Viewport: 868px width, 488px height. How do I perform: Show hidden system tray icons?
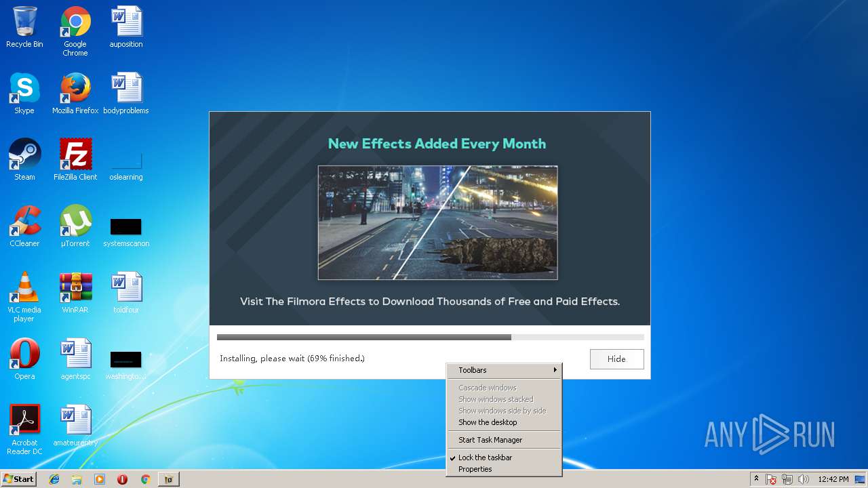[756, 479]
